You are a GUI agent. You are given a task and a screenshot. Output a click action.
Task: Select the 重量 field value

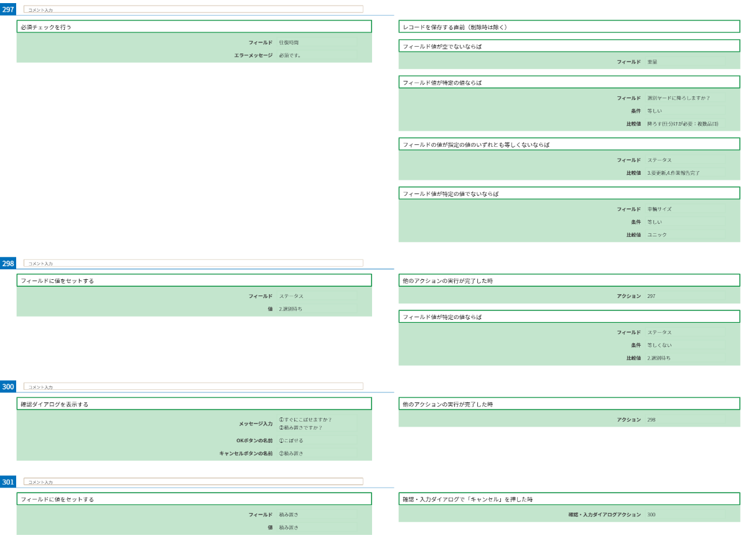click(684, 62)
